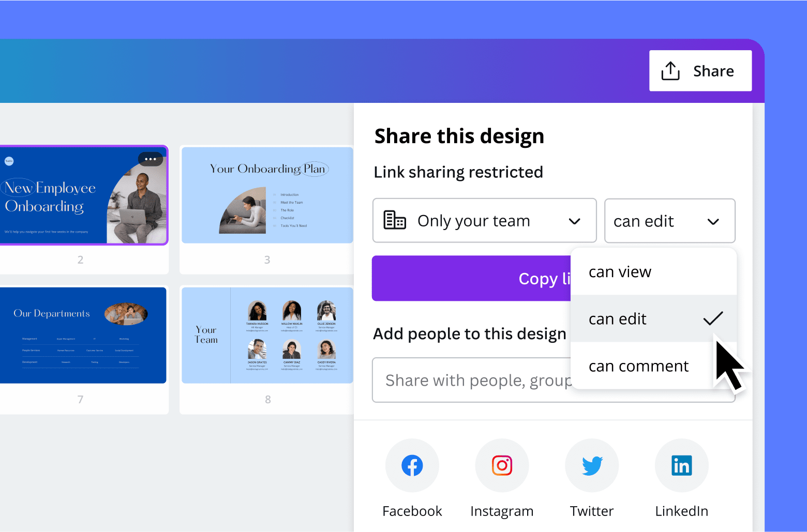807x532 pixels.
Task: Open the Only your team dropdown
Action: [x=484, y=220]
